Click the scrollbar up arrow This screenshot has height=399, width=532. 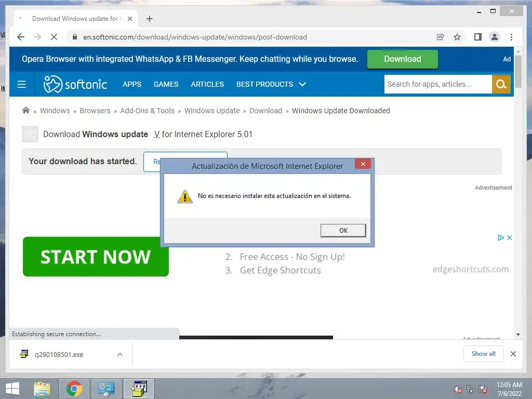[x=518, y=51]
